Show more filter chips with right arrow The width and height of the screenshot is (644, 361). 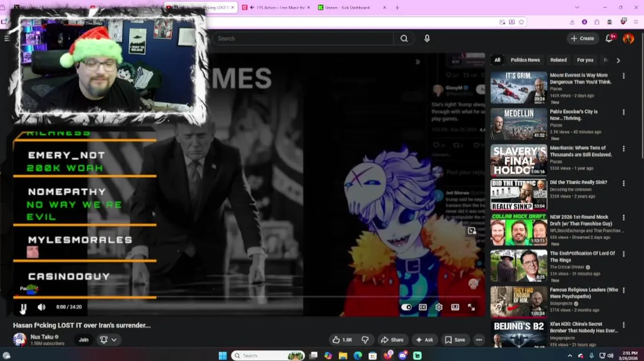pos(618,60)
